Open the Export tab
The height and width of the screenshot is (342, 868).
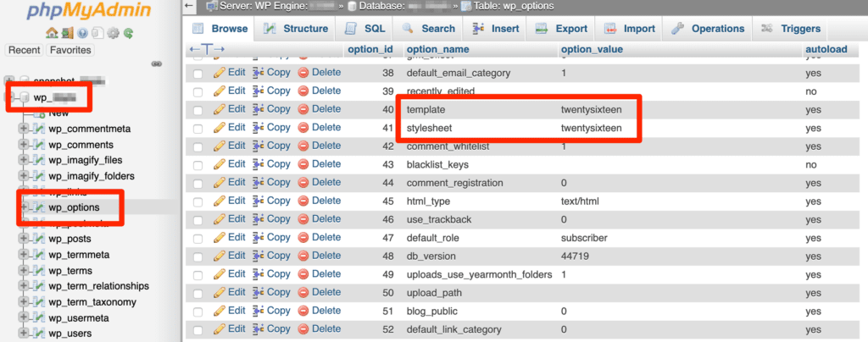point(561,29)
